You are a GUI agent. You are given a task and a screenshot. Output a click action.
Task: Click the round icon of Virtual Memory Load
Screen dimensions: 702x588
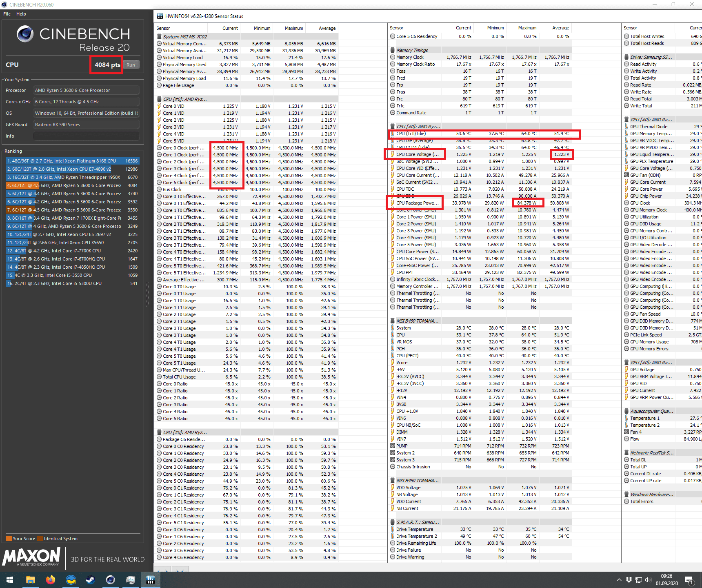[159, 58]
